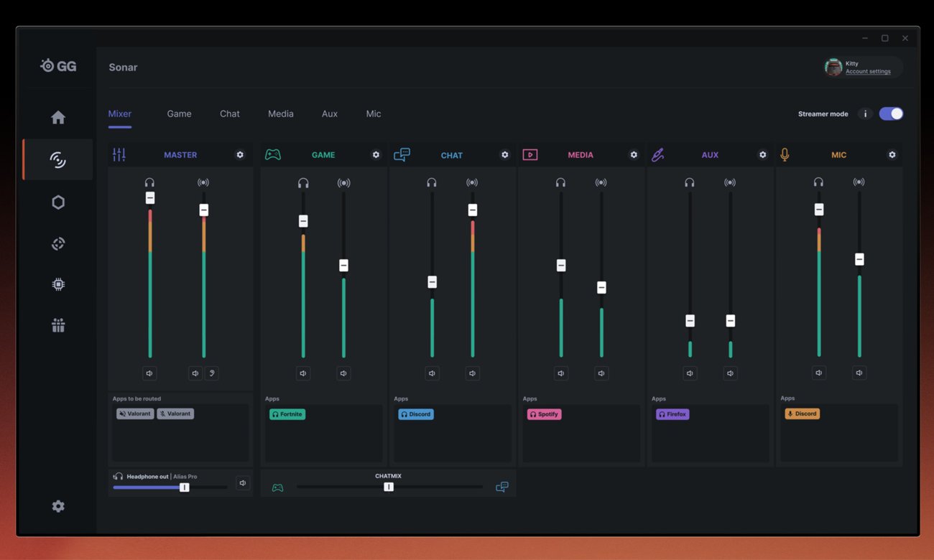Switch to the Media tab
The width and height of the screenshot is (934, 560).
tap(281, 113)
